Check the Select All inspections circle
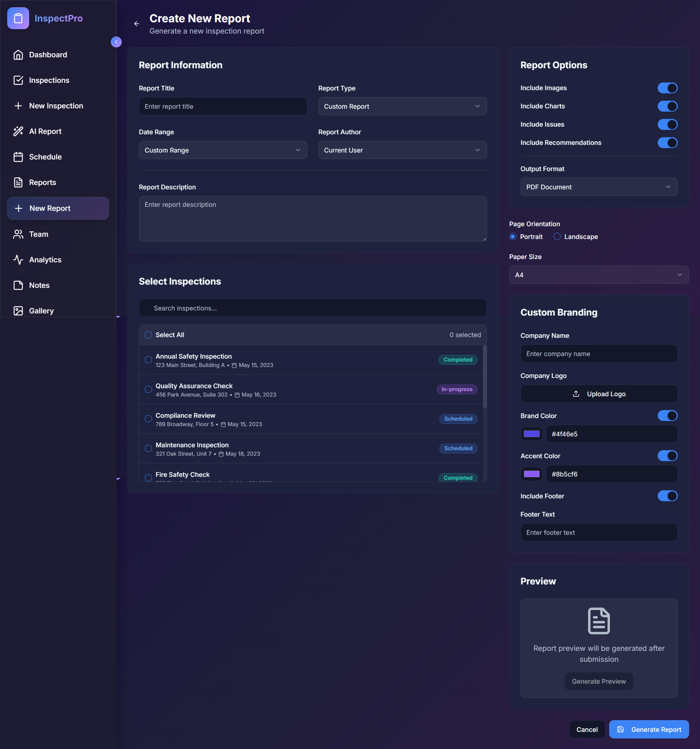Image resolution: width=700 pixels, height=749 pixels. pyautogui.click(x=148, y=335)
